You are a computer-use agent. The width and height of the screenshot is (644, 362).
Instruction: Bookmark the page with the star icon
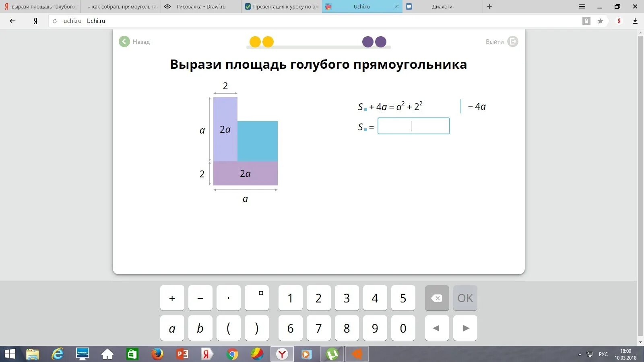coord(600,21)
